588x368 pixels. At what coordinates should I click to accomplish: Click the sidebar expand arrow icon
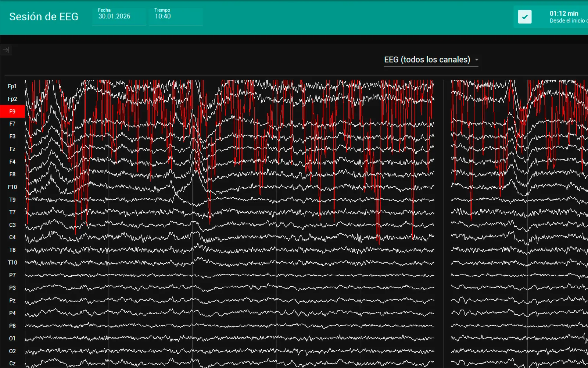tap(6, 50)
